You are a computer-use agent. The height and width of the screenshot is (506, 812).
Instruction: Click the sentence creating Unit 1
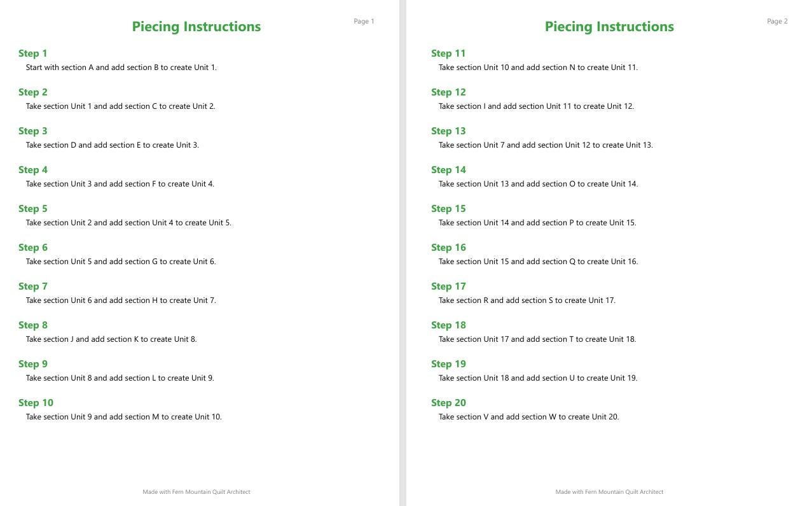click(x=121, y=67)
